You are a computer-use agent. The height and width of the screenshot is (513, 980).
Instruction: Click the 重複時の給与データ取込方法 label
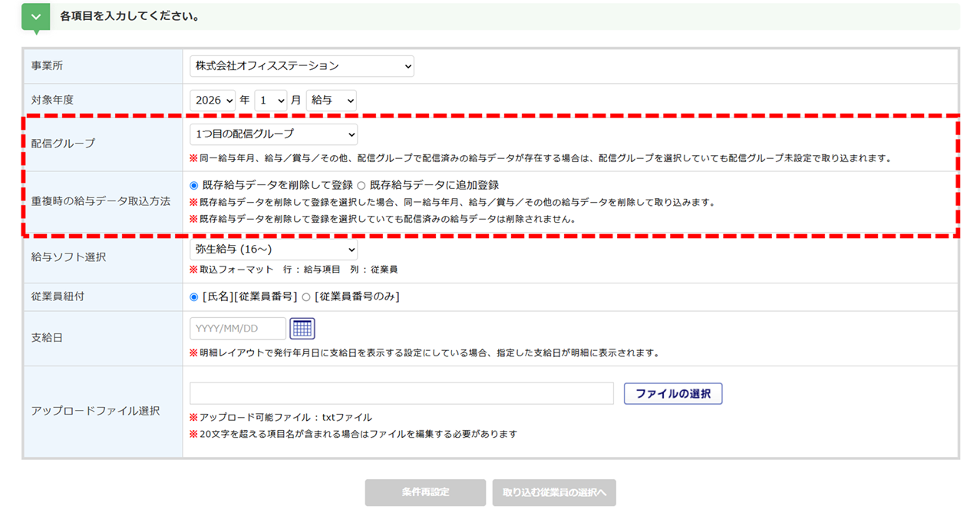[x=101, y=201]
